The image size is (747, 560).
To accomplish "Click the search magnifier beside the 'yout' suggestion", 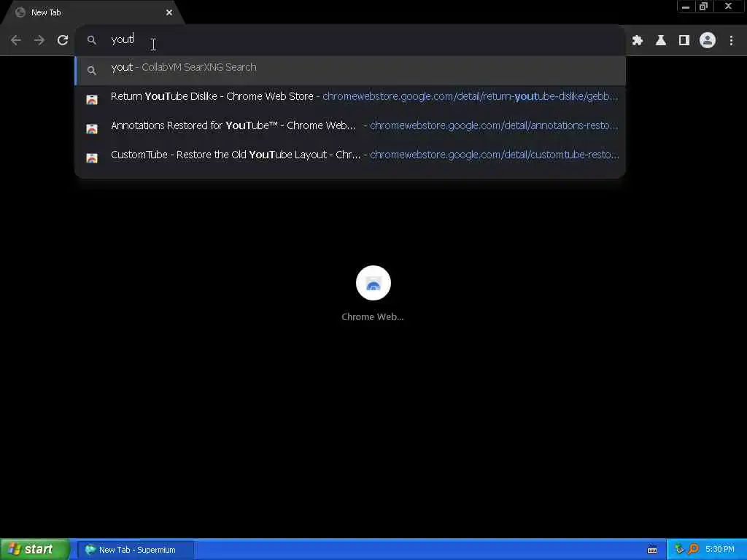I will tap(91, 71).
